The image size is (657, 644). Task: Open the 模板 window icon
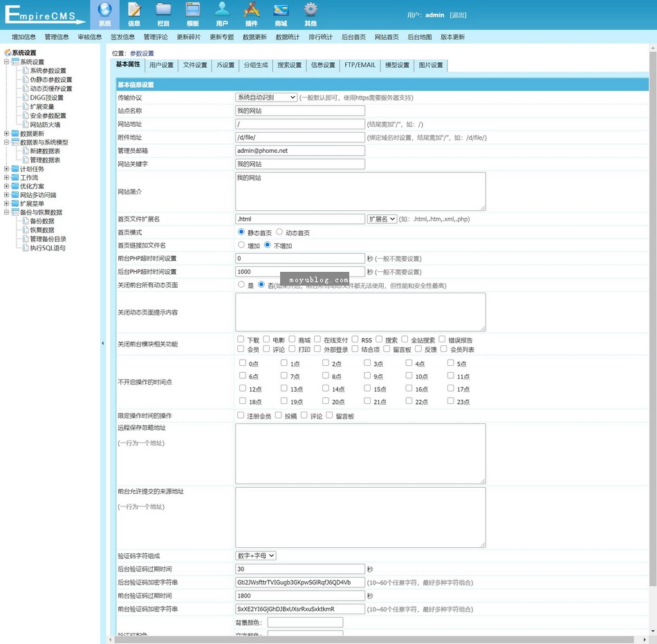coord(193,10)
